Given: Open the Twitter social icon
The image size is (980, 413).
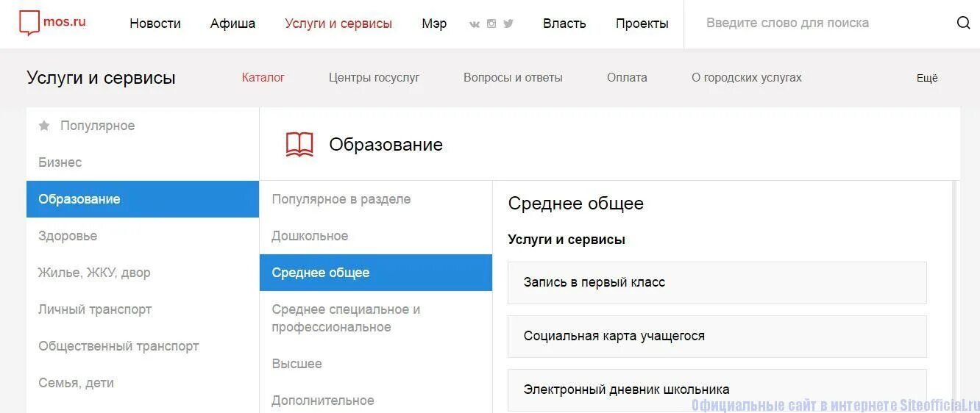Looking at the screenshot, I should coord(508,24).
